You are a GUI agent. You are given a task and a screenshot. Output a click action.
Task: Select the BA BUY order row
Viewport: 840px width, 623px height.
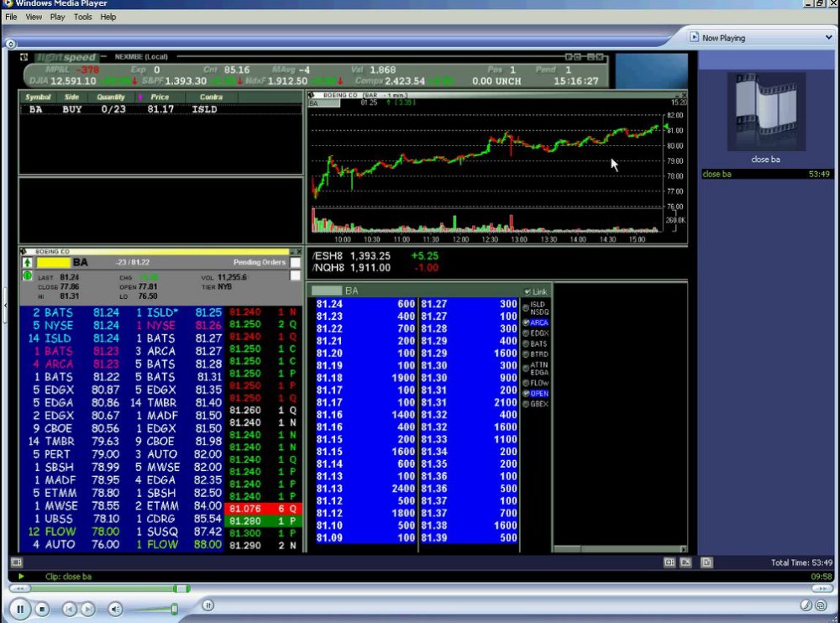tap(160, 109)
